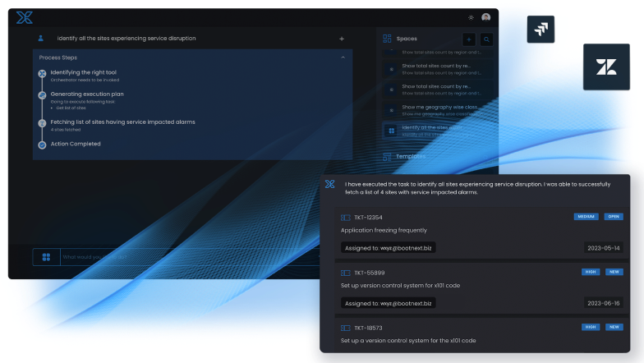This screenshot has height=363, width=644.
Task: Click the grid icon beside the prompt input
Action: 47,257
